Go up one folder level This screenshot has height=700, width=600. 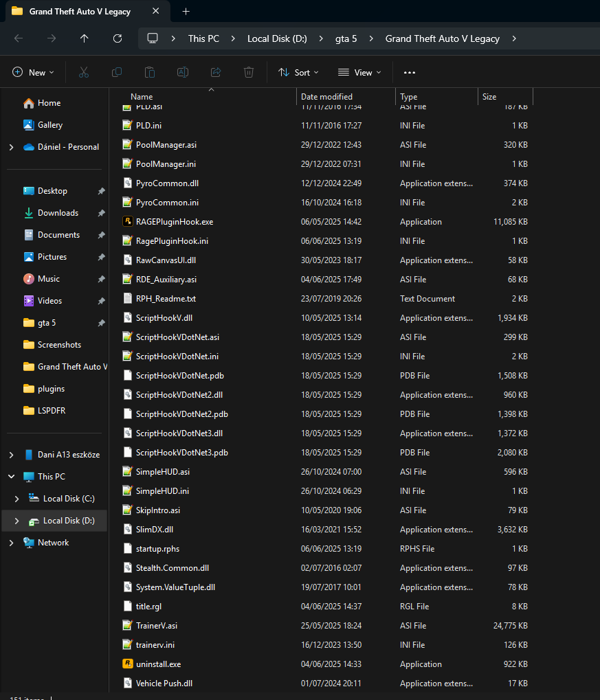[85, 38]
